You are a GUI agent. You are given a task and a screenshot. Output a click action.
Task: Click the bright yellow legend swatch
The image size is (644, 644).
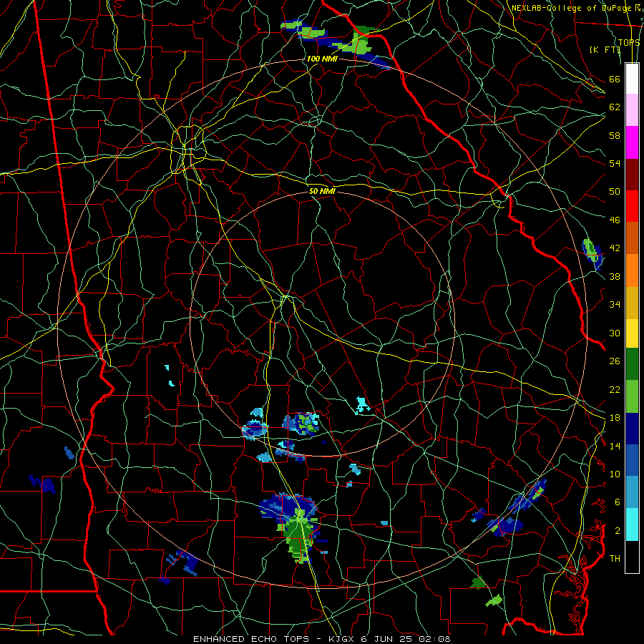(632, 333)
